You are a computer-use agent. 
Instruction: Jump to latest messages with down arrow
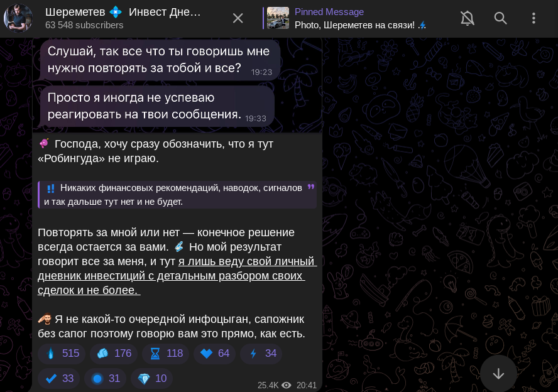(498, 374)
